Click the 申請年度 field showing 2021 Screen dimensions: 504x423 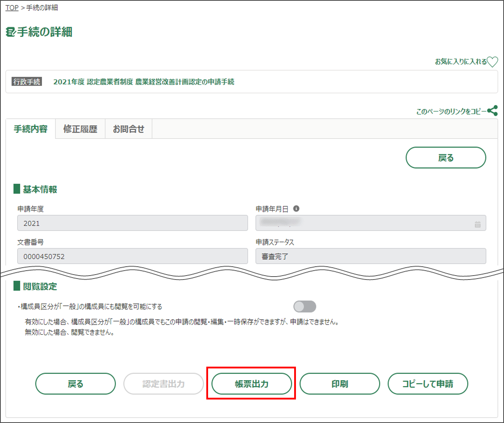pos(132,223)
